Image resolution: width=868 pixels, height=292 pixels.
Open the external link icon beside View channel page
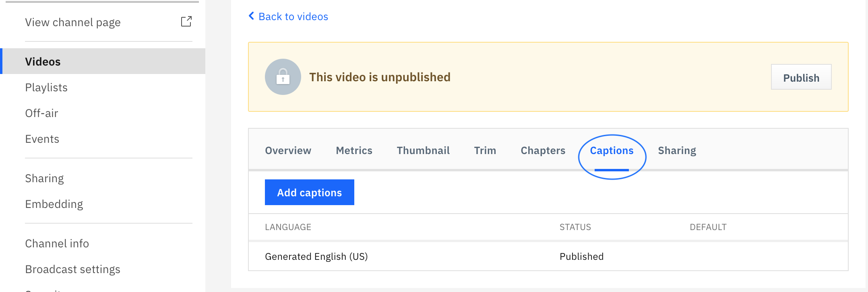pyautogui.click(x=186, y=22)
